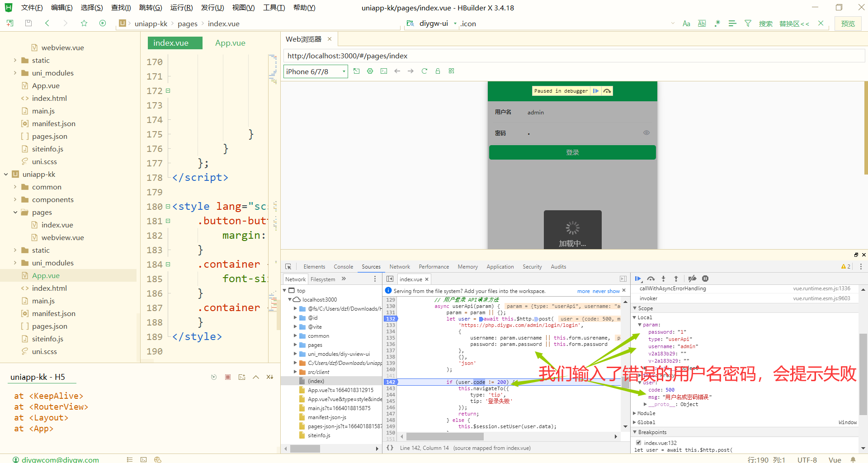Select App.vue in uniapp-kk tree
This screenshot has height=463, width=868.
(x=46, y=275)
